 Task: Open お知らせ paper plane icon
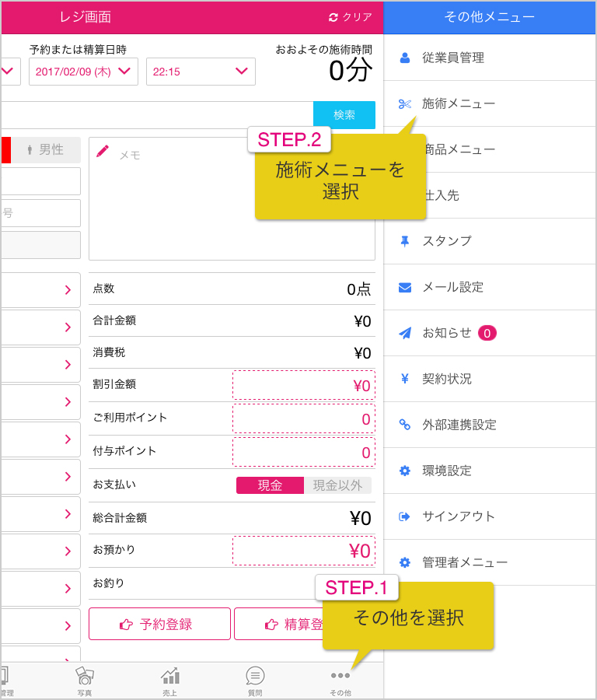click(x=405, y=333)
